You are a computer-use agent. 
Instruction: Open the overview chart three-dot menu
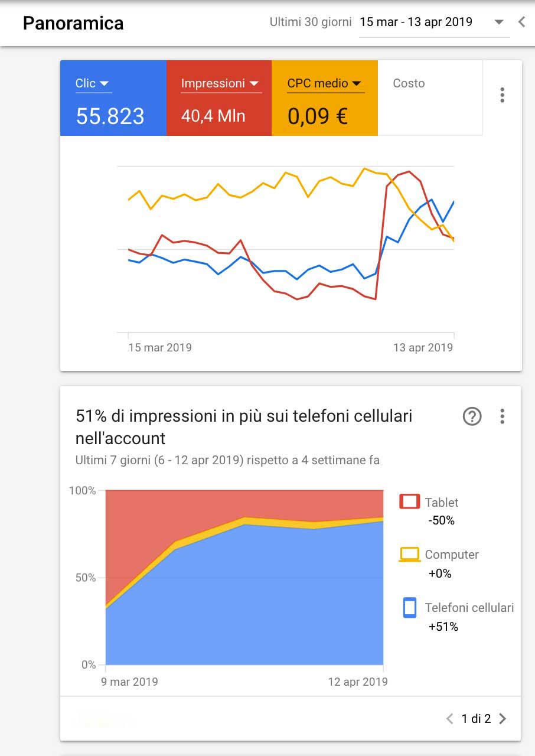(502, 95)
